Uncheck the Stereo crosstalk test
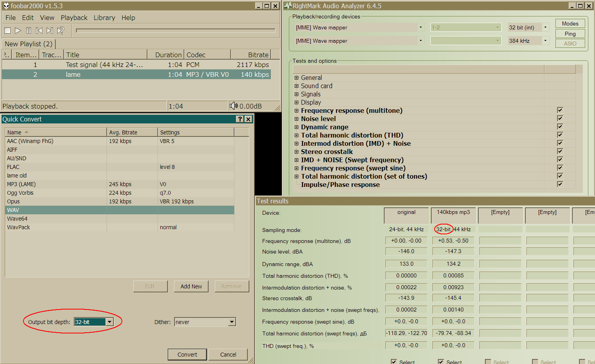Image resolution: width=595 pixels, height=364 pixels. pos(560,151)
